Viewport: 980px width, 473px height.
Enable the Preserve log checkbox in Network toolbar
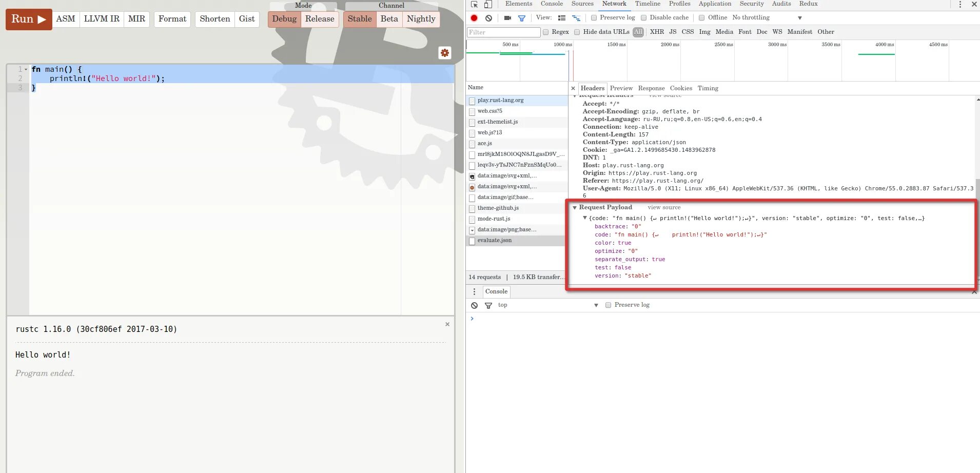[594, 17]
